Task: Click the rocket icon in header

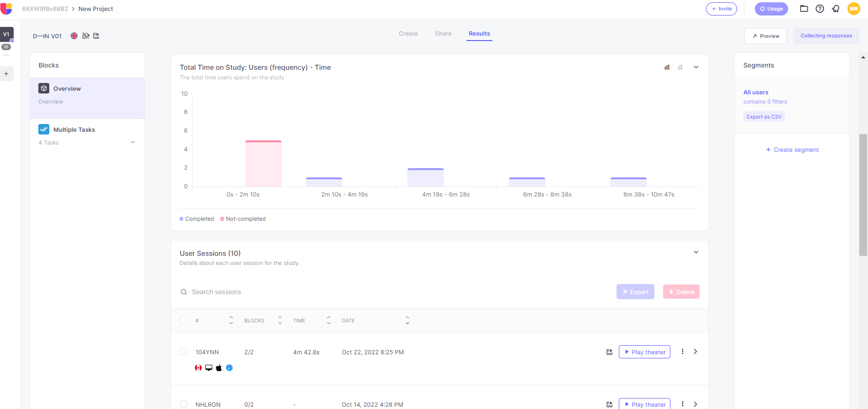Action: point(836,9)
